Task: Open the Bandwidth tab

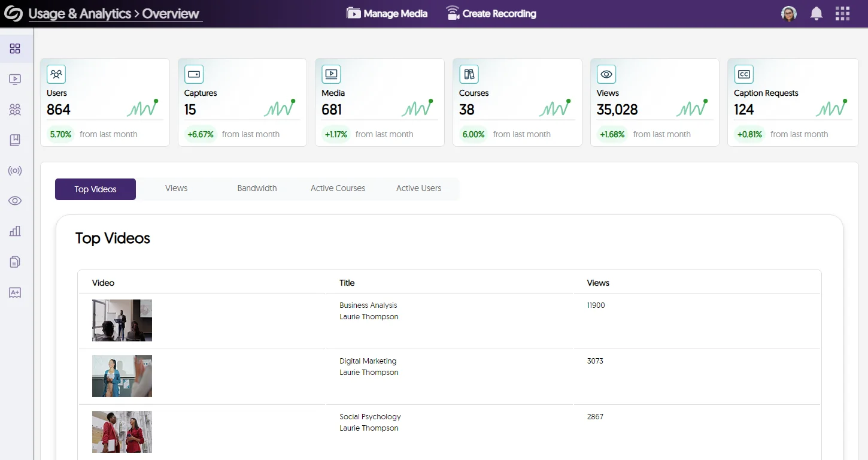Action: tap(257, 188)
